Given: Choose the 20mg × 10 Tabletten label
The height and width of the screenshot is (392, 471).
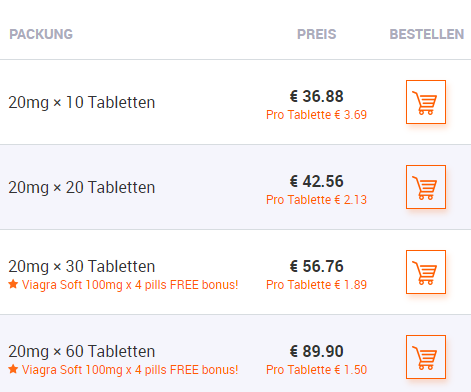Looking at the screenshot, I should [x=82, y=102].
